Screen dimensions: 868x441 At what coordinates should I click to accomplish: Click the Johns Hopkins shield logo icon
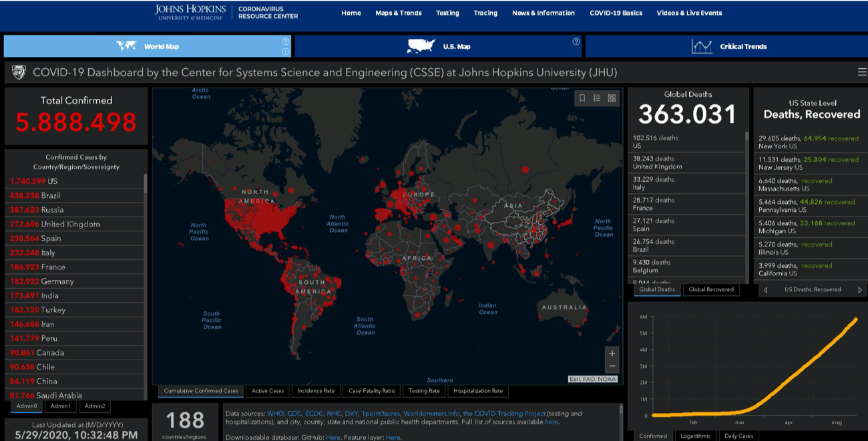(19, 72)
